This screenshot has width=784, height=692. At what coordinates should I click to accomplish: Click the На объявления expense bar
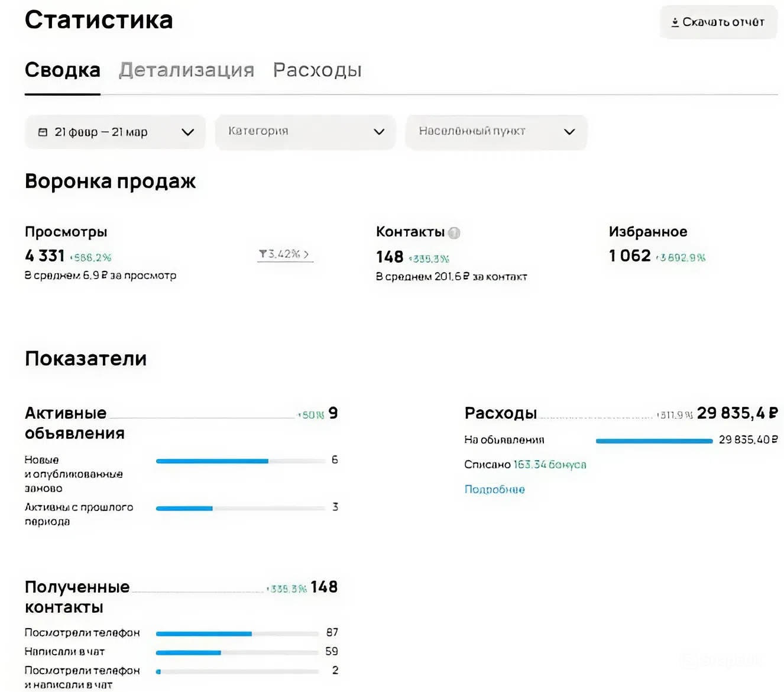tap(654, 441)
